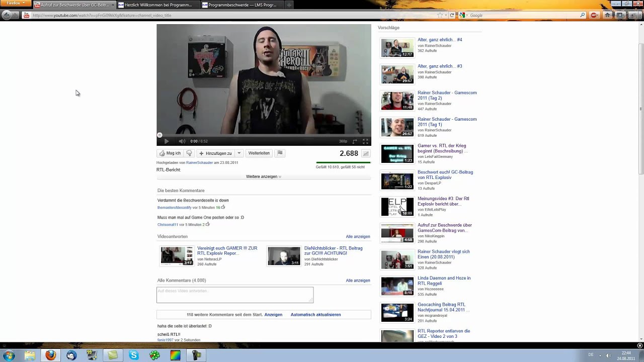Open RainerSchauder uploader channel
Viewport: 644px width, 362px height.
tap(200, 163)
